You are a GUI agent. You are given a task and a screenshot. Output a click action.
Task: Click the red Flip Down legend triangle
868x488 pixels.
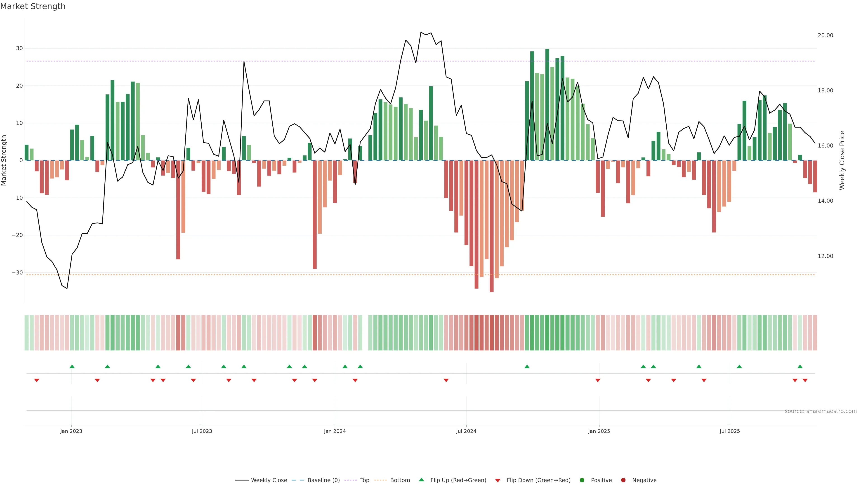pos(498,480)
